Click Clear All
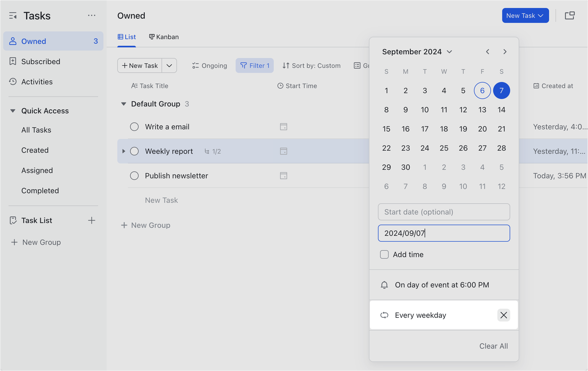 [x=493, y=346]
